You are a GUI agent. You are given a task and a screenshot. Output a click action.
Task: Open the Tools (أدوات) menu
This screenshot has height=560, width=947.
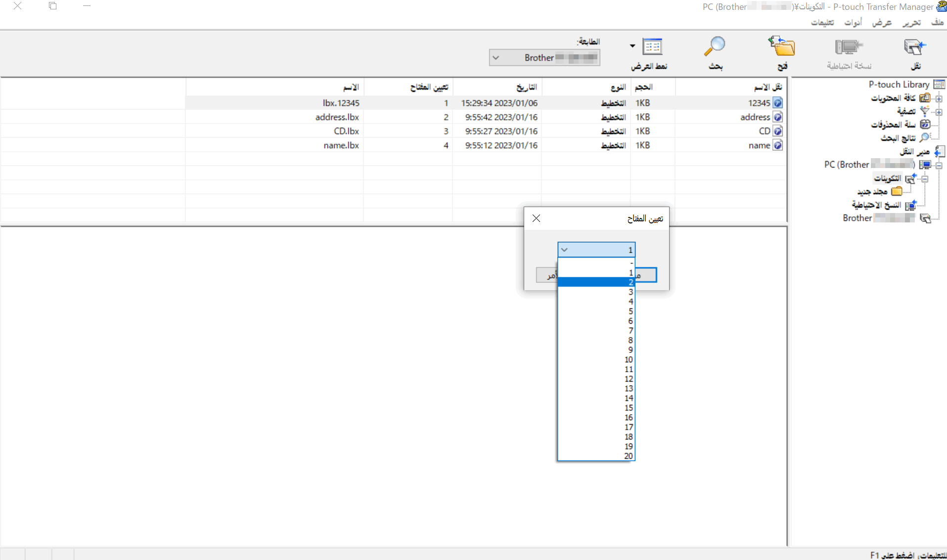pos(853,22)
